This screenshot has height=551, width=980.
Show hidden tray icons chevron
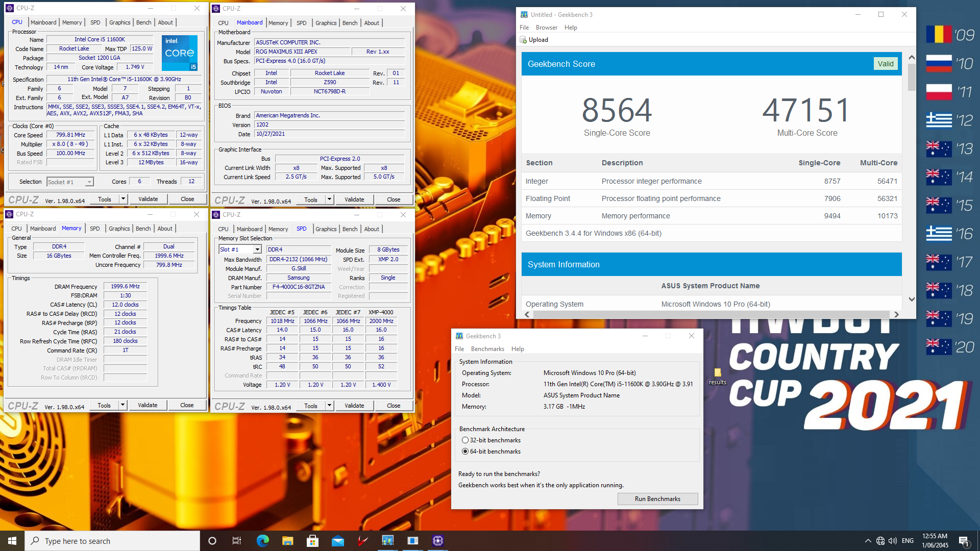pos(868,541)
